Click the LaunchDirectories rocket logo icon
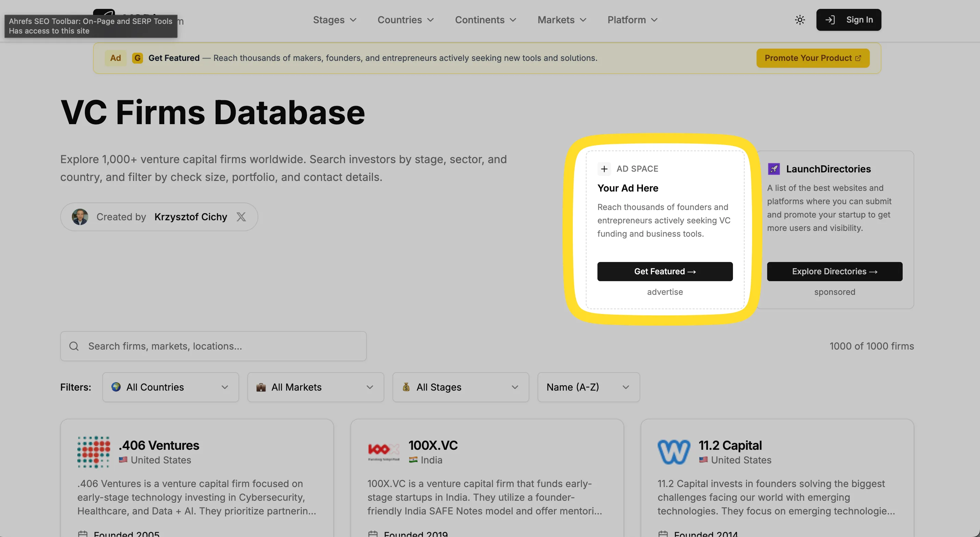 [x=774, y=169]
